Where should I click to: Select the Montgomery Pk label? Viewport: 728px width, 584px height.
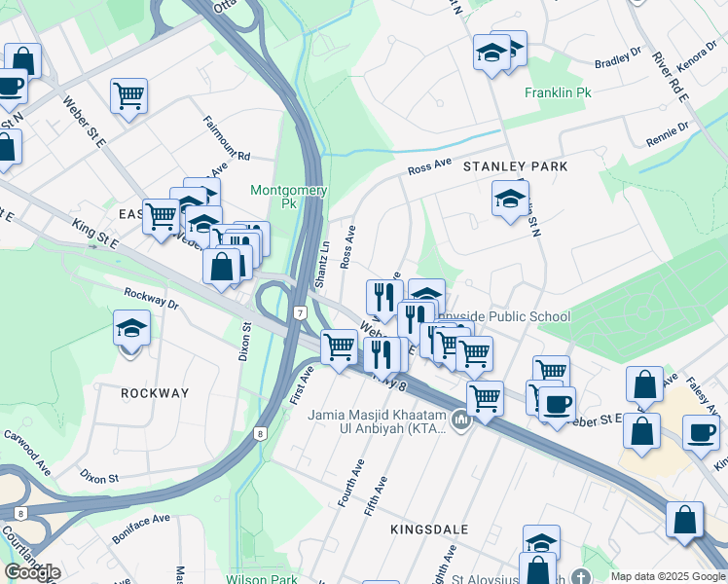coord(289,197)
